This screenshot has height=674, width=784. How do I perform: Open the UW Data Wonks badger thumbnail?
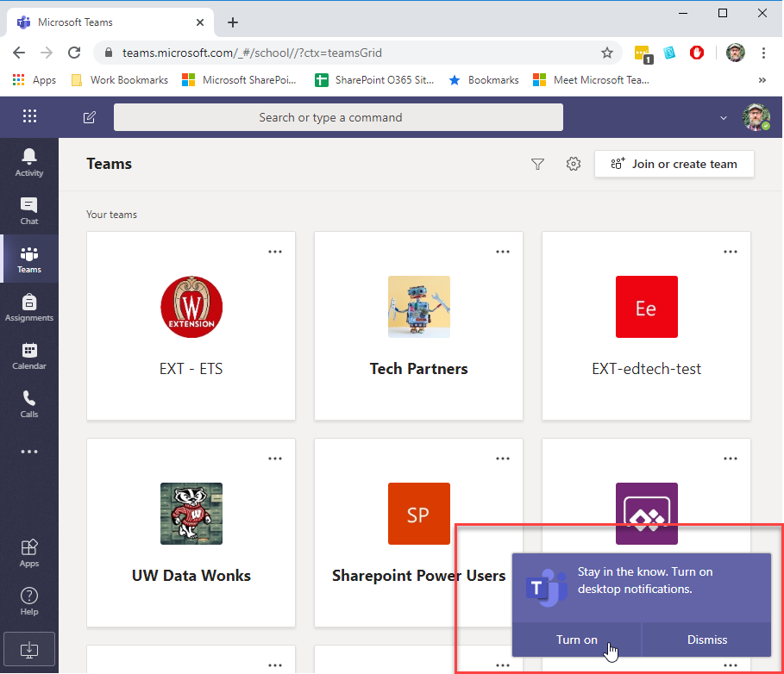191,514
